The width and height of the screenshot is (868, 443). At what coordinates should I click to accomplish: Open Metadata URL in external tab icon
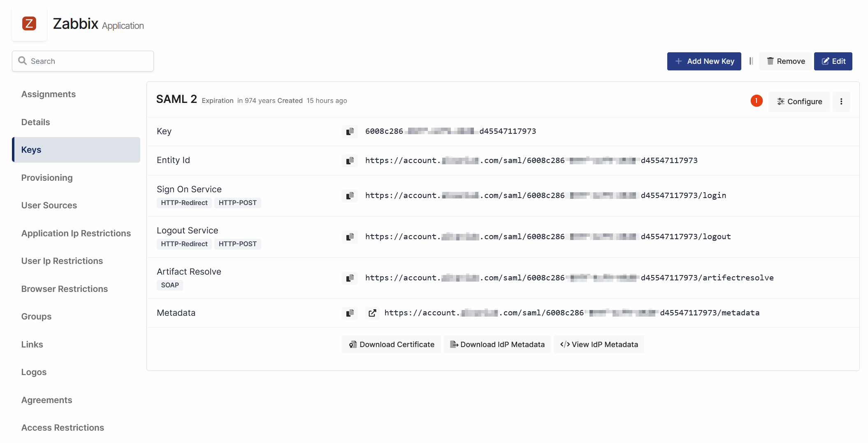pyautogui.click(x=372, y=313)
